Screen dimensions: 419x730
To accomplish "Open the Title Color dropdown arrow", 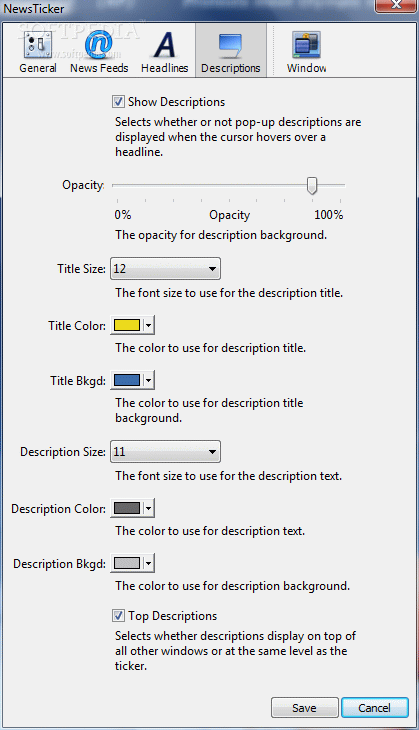I will pyautogui.click(x=149, y=325).
